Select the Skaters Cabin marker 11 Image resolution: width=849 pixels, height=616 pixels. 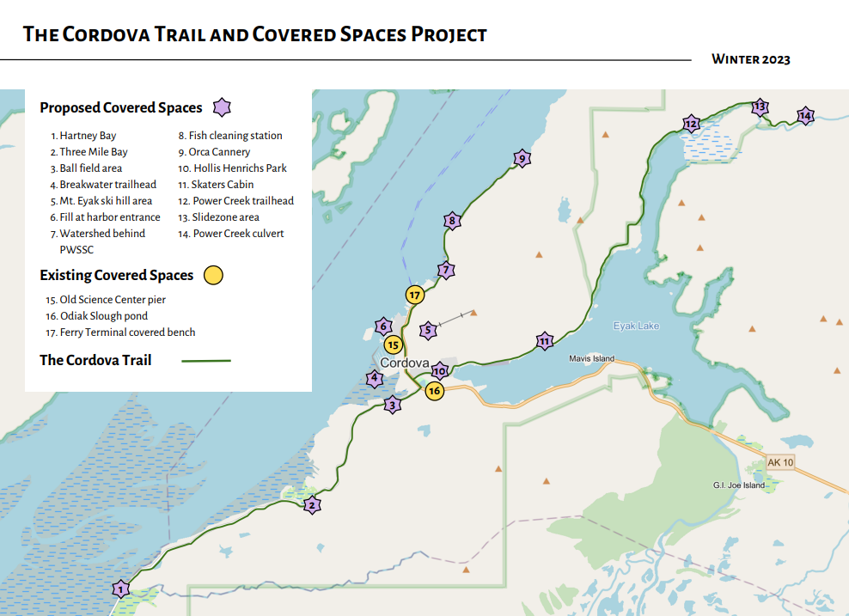click(x=544, y=340)
